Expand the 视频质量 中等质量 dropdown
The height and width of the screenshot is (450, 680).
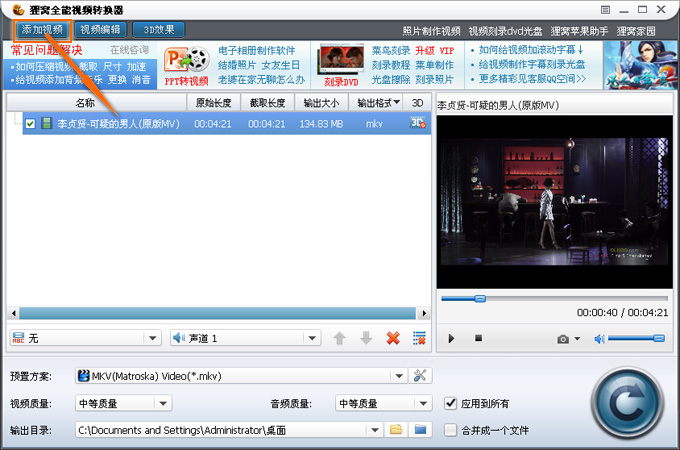tap(163, 404)
